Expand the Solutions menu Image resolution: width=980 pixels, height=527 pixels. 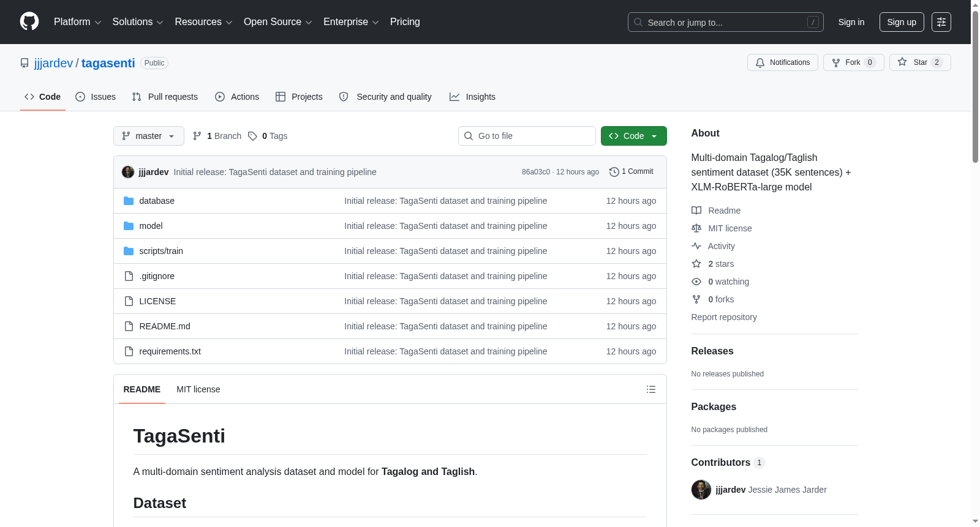click(x=138, y=22)
